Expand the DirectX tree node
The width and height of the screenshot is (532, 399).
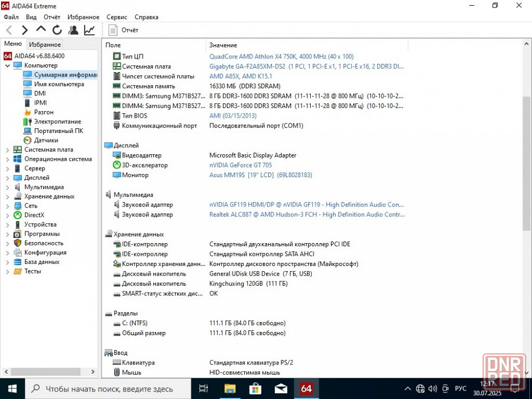point(7,215)
